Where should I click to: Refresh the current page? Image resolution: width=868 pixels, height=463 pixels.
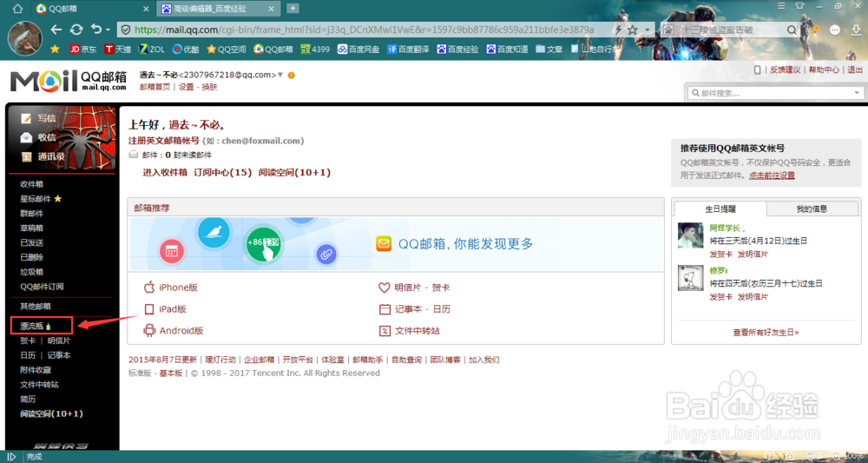(77, 30)
